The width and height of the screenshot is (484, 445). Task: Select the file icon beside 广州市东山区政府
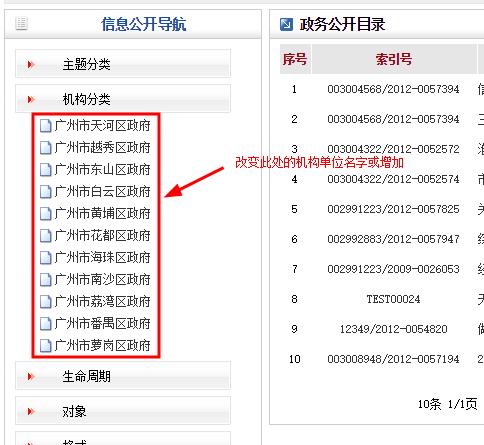(45, 170)
